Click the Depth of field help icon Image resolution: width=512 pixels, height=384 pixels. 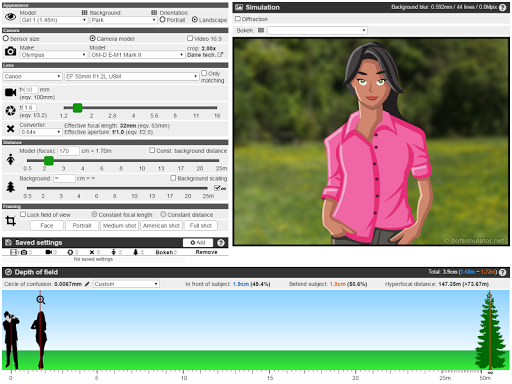(502, 272)
